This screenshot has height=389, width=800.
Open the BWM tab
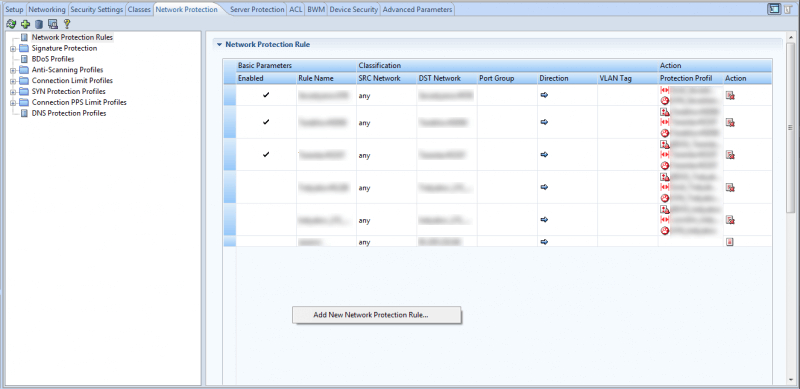click(316, 10)
